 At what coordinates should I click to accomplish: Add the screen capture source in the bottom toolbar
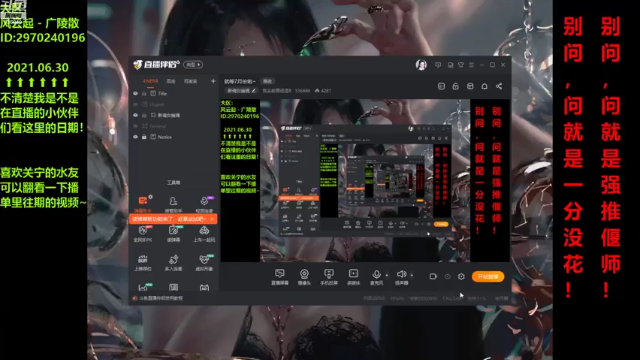[x=280, y=277]
